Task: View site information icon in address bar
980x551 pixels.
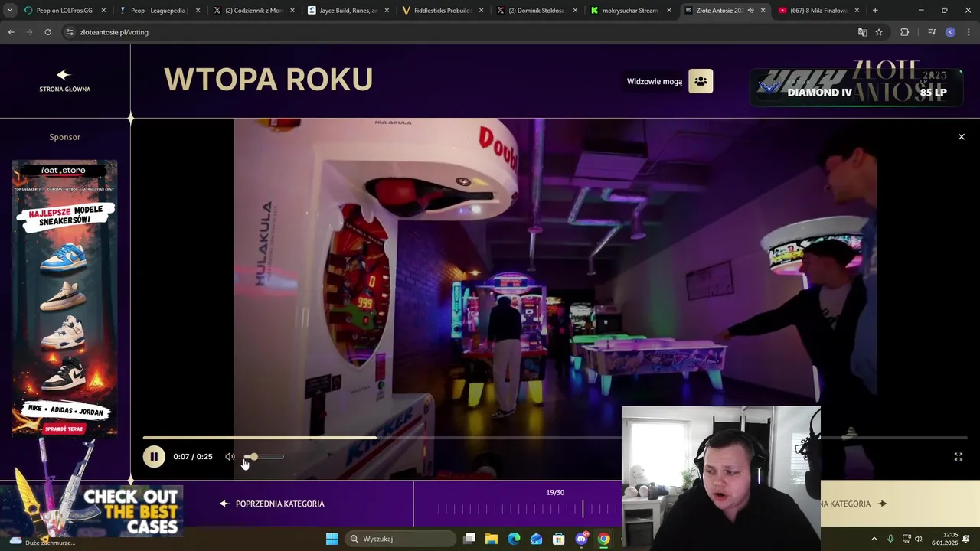Action: [70, 32]
